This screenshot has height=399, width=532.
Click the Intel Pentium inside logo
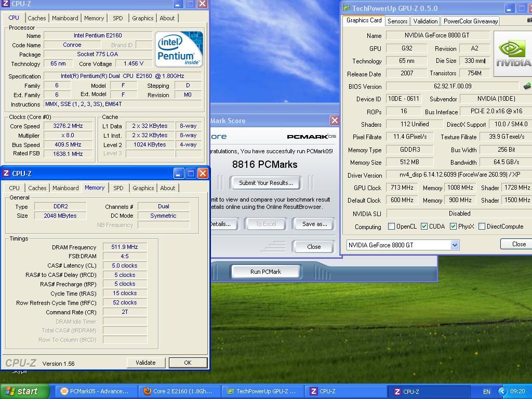[179, 49]
